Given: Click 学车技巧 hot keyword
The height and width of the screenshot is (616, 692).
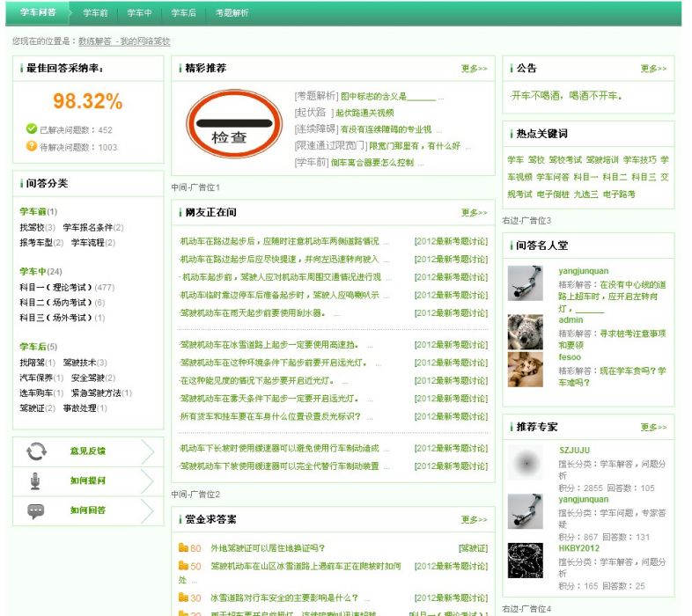Looking at the screenshot, I should click(x=640, y=160).
